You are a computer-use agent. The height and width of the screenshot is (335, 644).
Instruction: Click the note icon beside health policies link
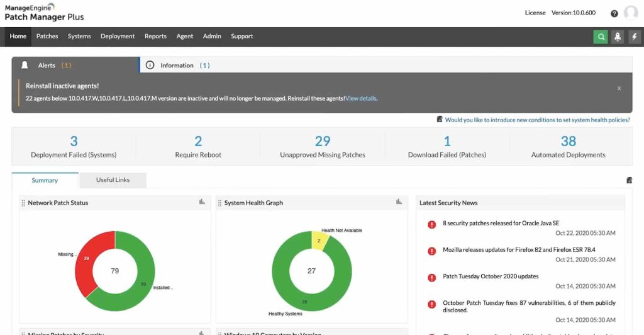tap(440, 119)
